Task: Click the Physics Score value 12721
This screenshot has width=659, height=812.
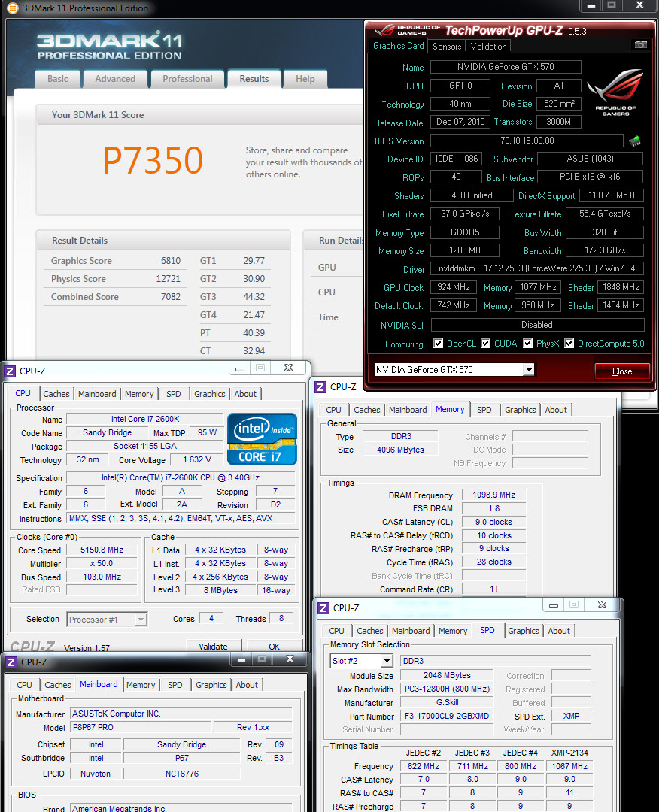Action: coord(168,279)
